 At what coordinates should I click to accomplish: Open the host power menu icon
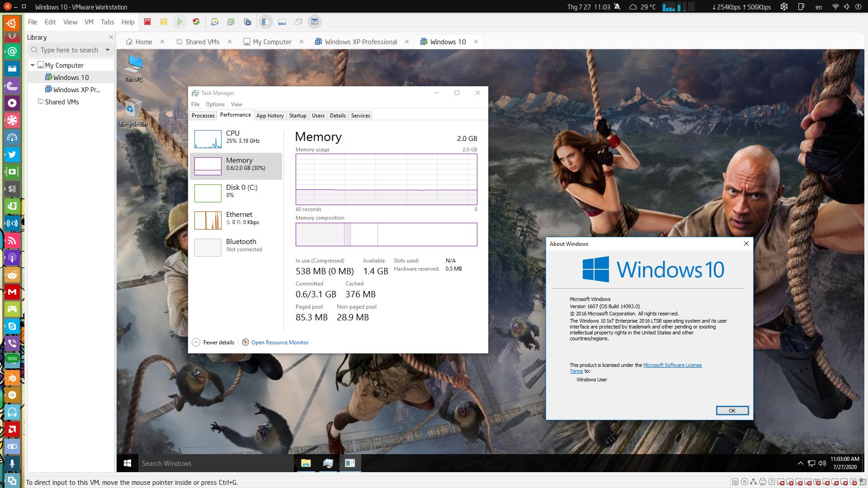point(858,7)
